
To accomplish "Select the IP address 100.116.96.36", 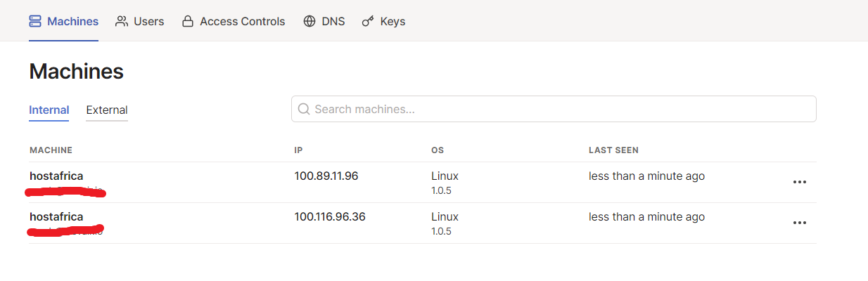I will [330, 217].
